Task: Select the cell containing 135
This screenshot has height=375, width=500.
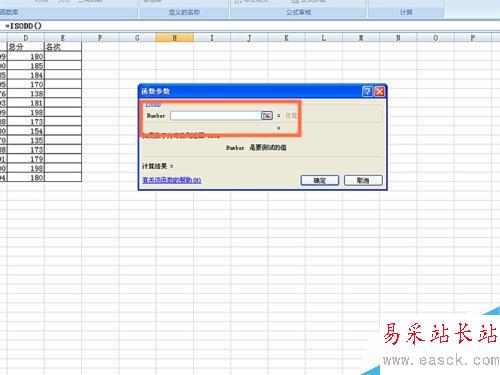Action: click(26, 140)
